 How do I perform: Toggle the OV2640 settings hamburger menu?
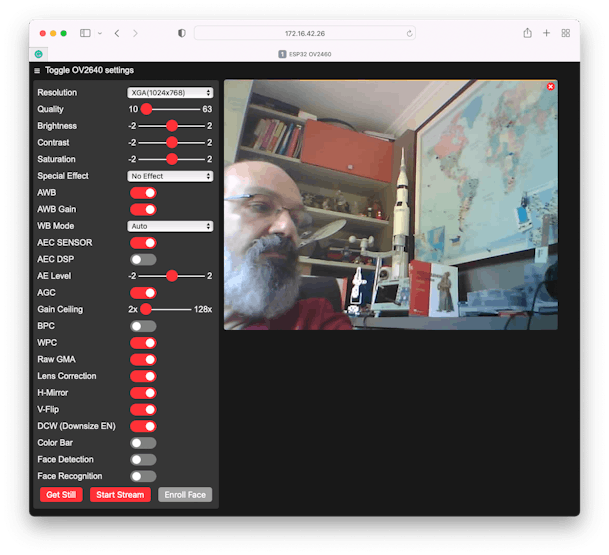click(37, 71)
